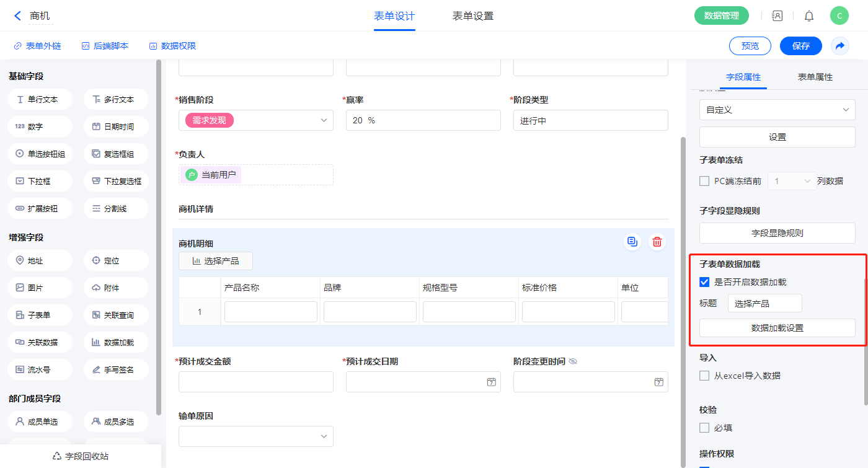
Task: Check the 必填 validation checkbox
Action: click(x=704, y=428)
